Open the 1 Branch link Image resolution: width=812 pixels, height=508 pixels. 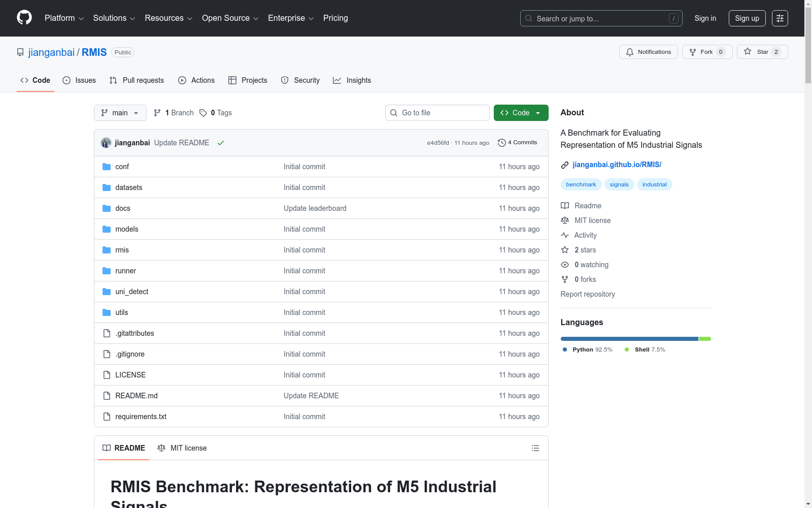(174, 113)
